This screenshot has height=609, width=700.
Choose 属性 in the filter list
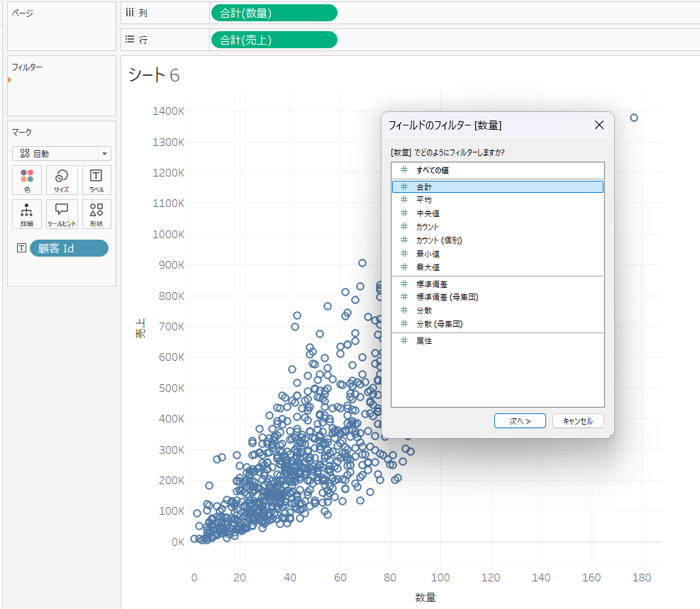(498, 340)
